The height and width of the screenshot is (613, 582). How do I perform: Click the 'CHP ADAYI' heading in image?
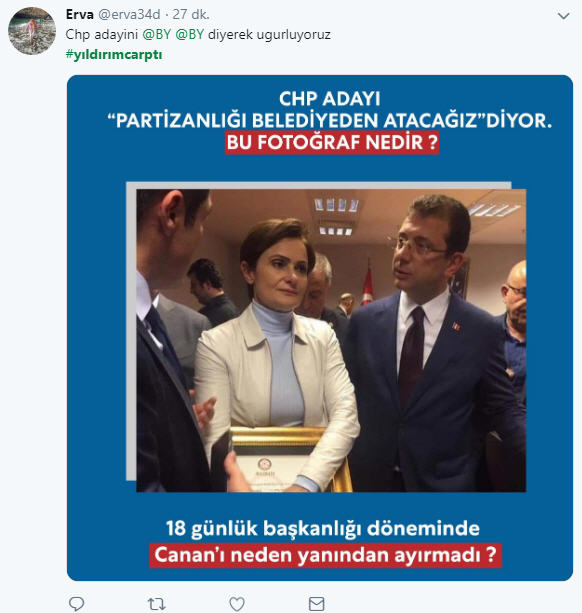tap(330, 99)
